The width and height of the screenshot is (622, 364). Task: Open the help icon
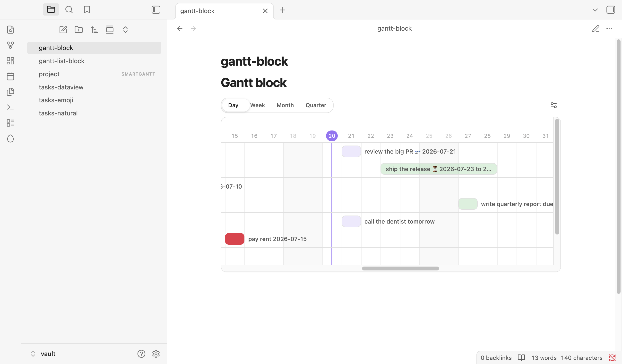tap(141, 354)
